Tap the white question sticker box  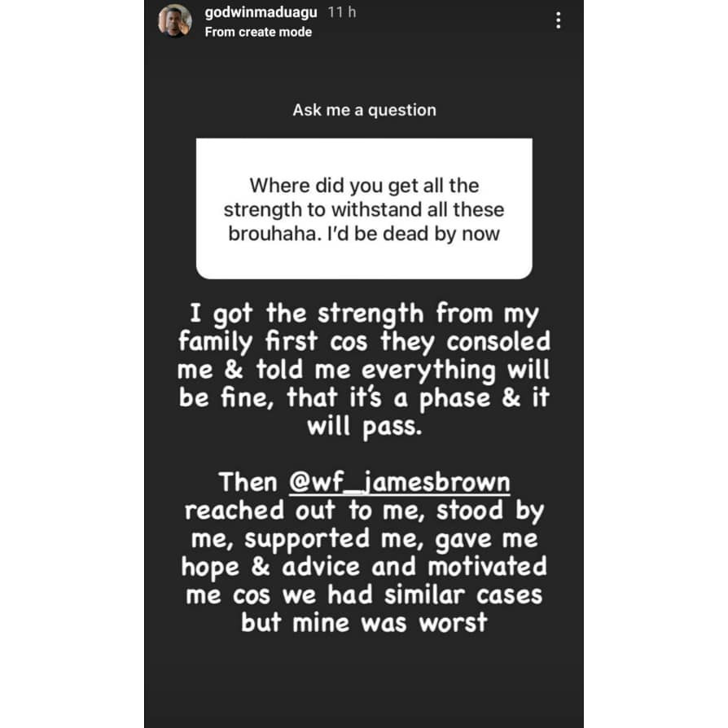click(x=364, y=208)
